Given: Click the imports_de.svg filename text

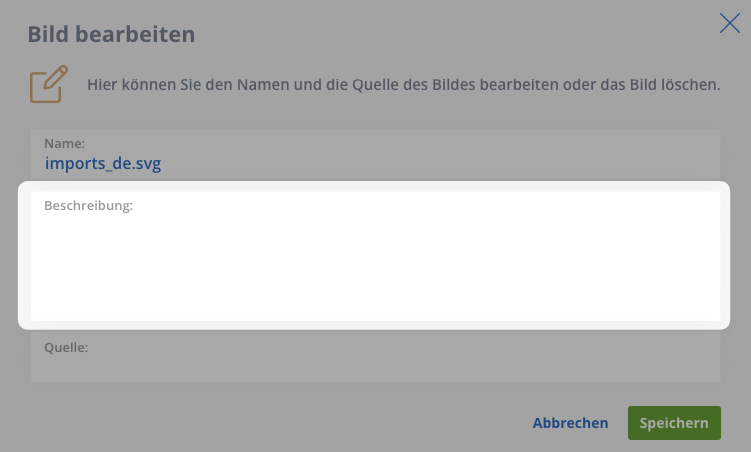Looking at the screenshot, I should pos(103,163).
